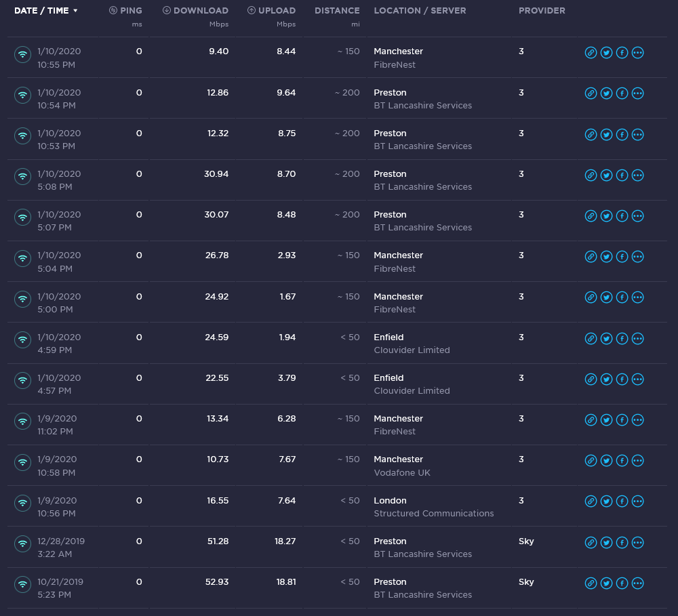Click download value 16.55
678x616 pixels.
click(218, 501)
